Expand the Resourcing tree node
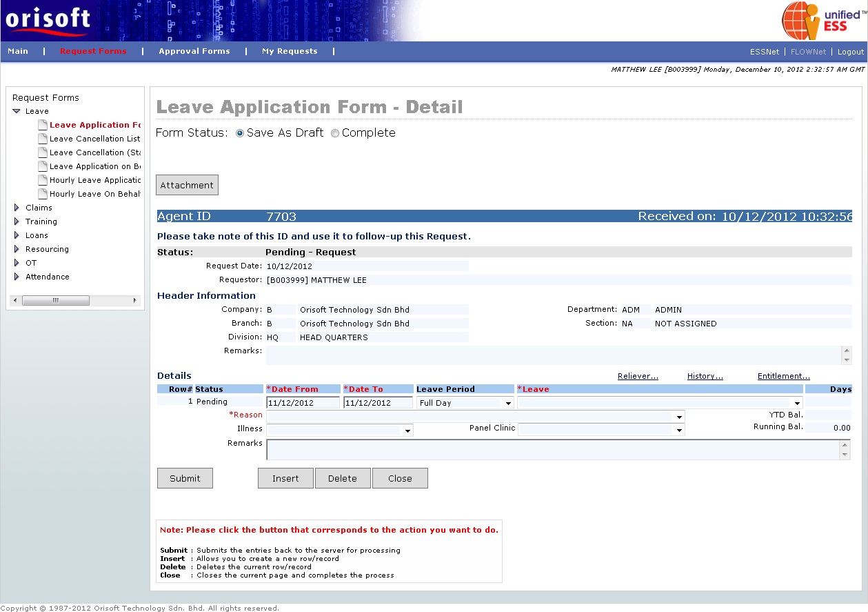 17,249
